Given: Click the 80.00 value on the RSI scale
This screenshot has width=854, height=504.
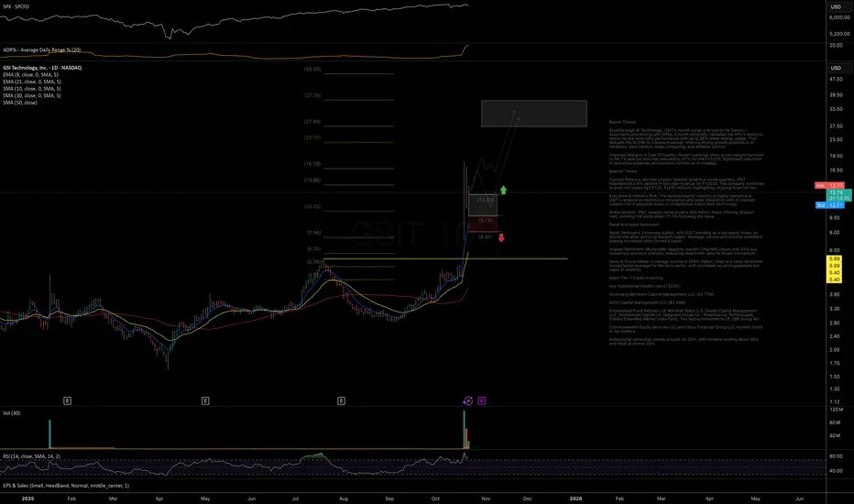Looking at the screenshot, I should [836, 456].
